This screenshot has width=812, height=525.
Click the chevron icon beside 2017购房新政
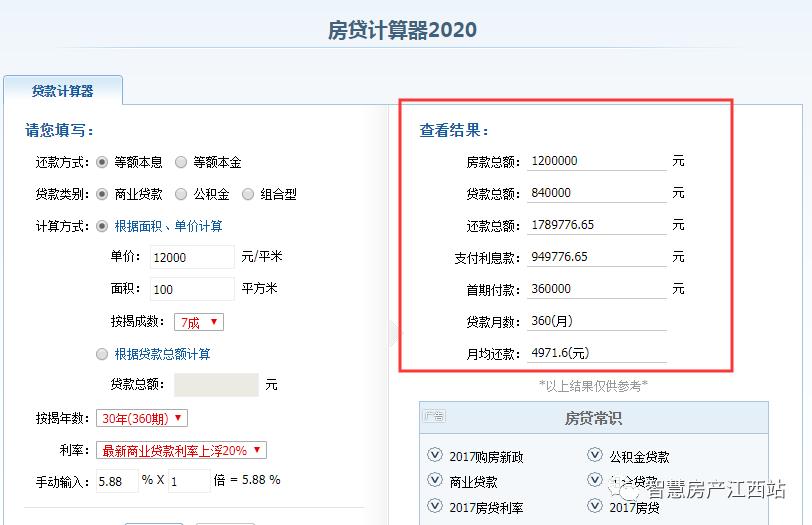[x=435, y=455]
